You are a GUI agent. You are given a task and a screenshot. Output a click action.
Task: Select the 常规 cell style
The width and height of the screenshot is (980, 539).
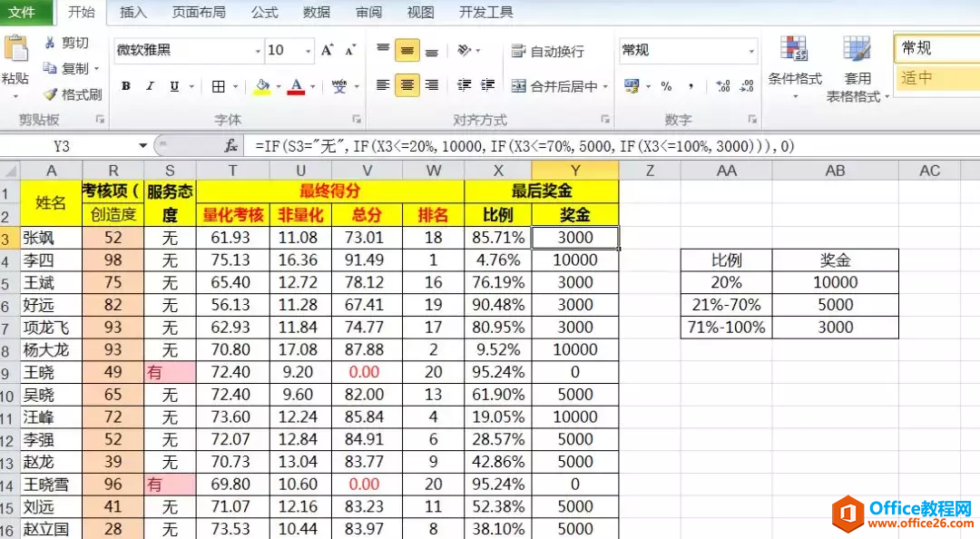[937, 48]
